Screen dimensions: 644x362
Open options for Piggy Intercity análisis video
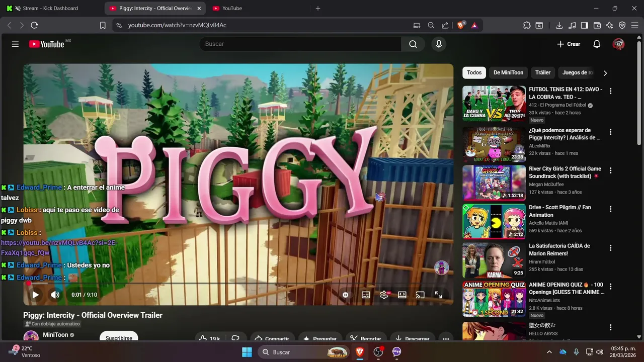[610, 132]
